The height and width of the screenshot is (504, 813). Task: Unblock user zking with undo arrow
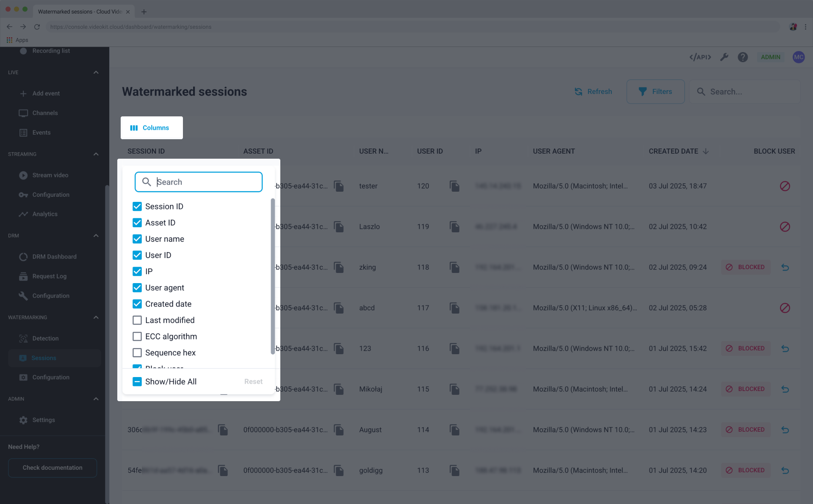tap(785, 267)
